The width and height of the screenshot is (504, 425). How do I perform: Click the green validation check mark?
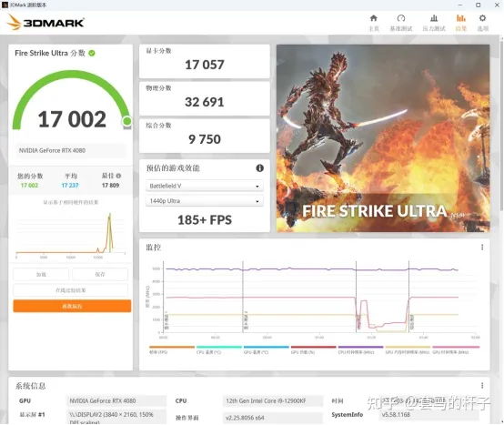[92, 53]
